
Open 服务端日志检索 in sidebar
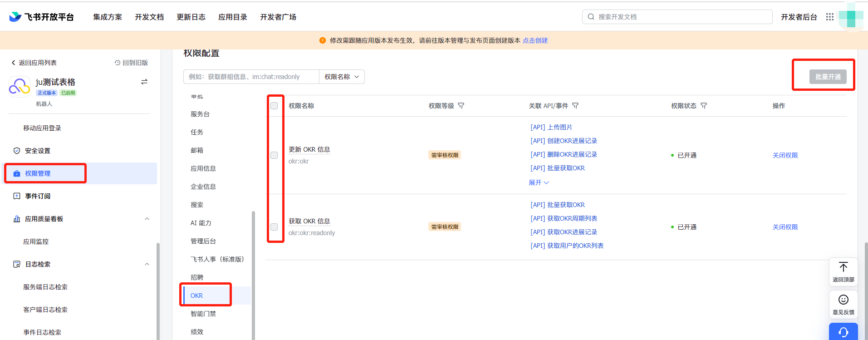(45, 287)
